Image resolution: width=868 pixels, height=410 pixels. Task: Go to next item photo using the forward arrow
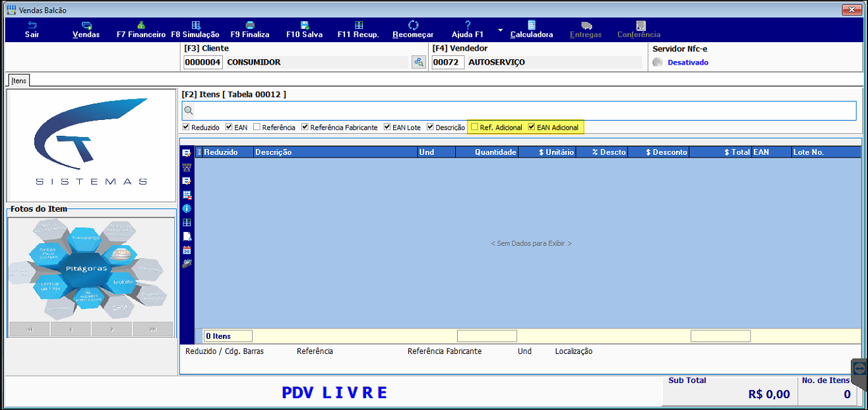(x=111, y=329)
